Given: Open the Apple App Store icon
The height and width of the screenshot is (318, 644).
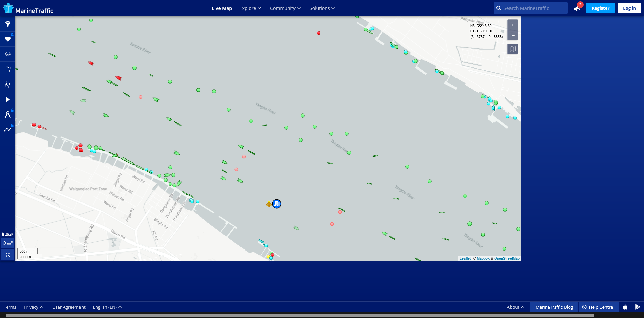Looking at the screenshot, I should (x=625, y=307).
